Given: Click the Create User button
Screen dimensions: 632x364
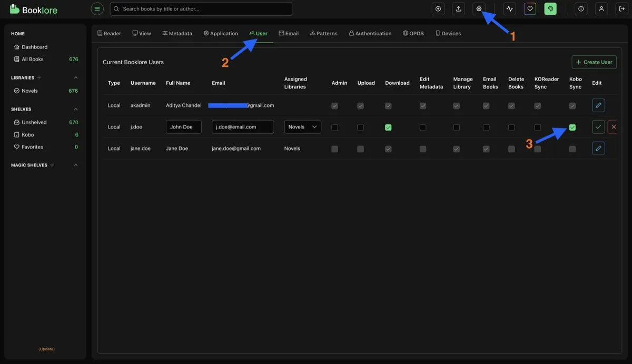Looking at the screenshot, I should [x=594, y=62].
